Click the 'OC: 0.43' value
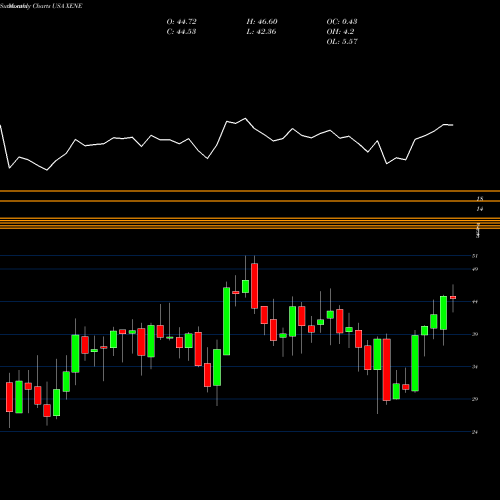This screenshot has width=500, height=500. [x=342, y=22]
